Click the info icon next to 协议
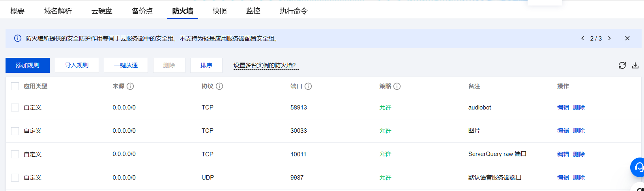 tap(219, 86)
